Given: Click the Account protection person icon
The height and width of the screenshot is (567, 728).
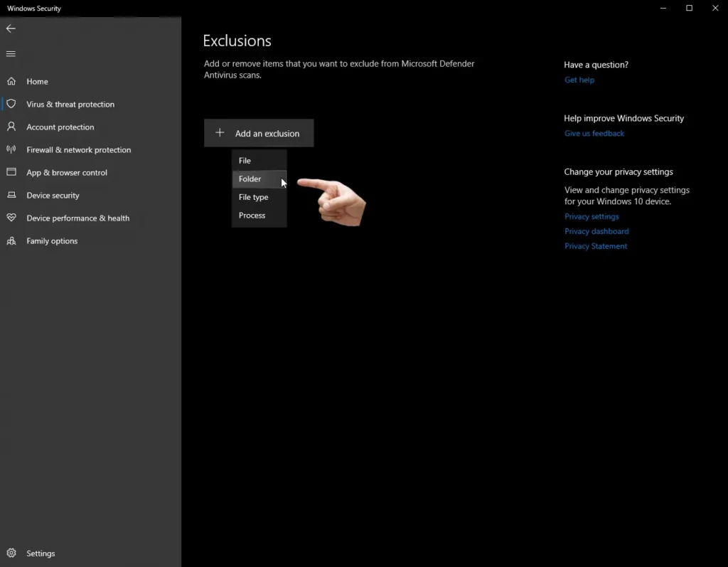Looking at the screenshot, I should click(x=11, y=127).
